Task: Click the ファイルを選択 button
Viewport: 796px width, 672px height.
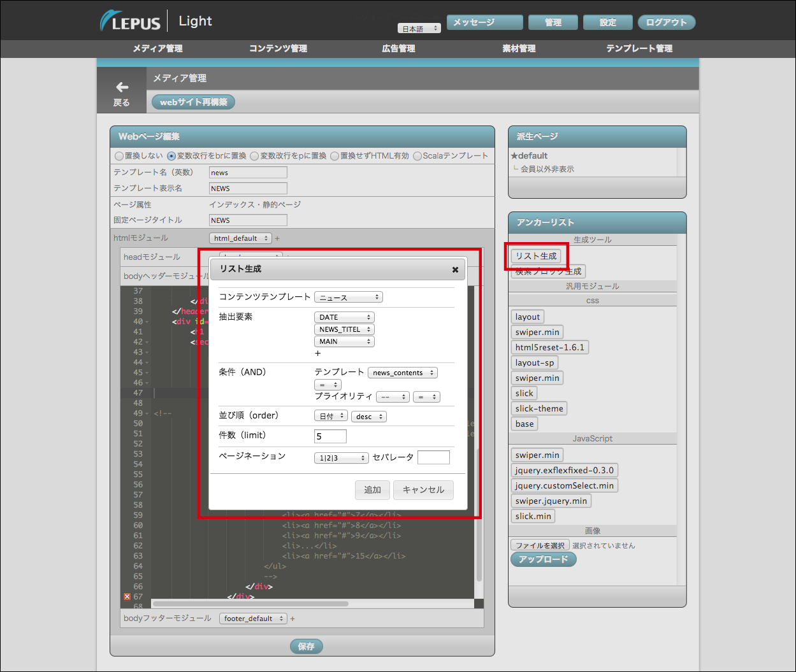Action: click(540, 545)
